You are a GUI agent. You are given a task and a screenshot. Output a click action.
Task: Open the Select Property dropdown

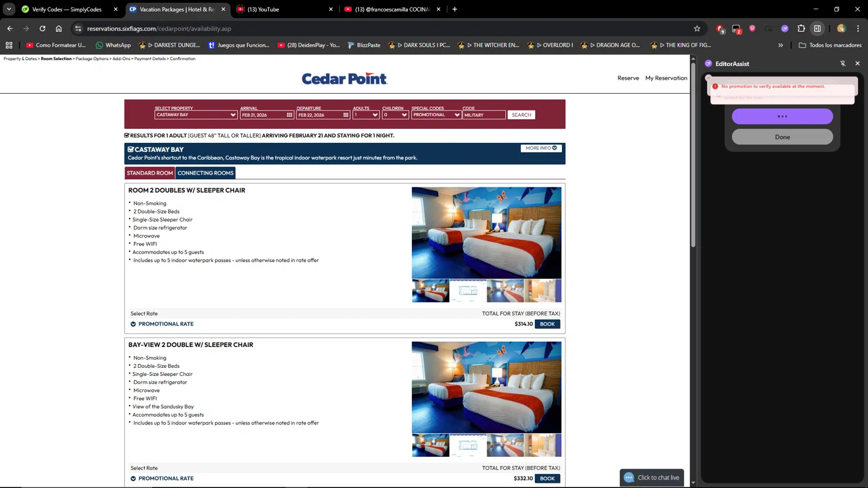pos(196,115)
